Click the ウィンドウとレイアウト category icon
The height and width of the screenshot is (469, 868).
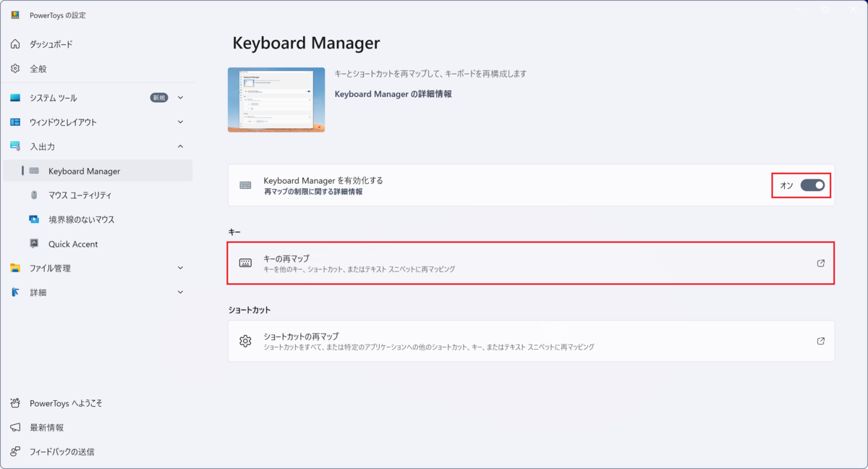click(15, 122)
